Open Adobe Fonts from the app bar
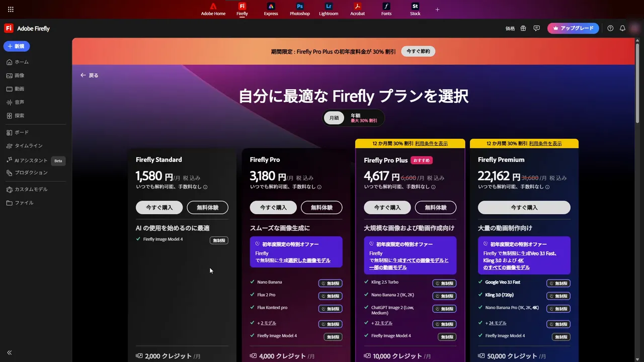 pos(386,9)
